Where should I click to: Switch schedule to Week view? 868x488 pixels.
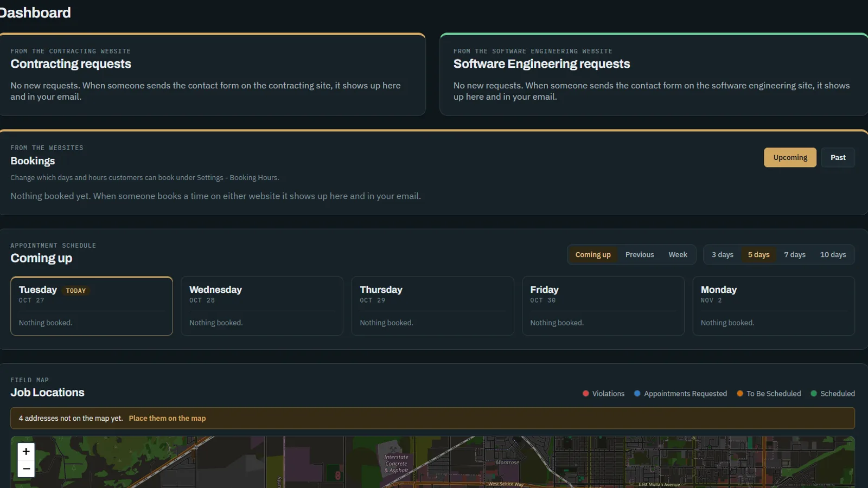(x=678, y=254)
